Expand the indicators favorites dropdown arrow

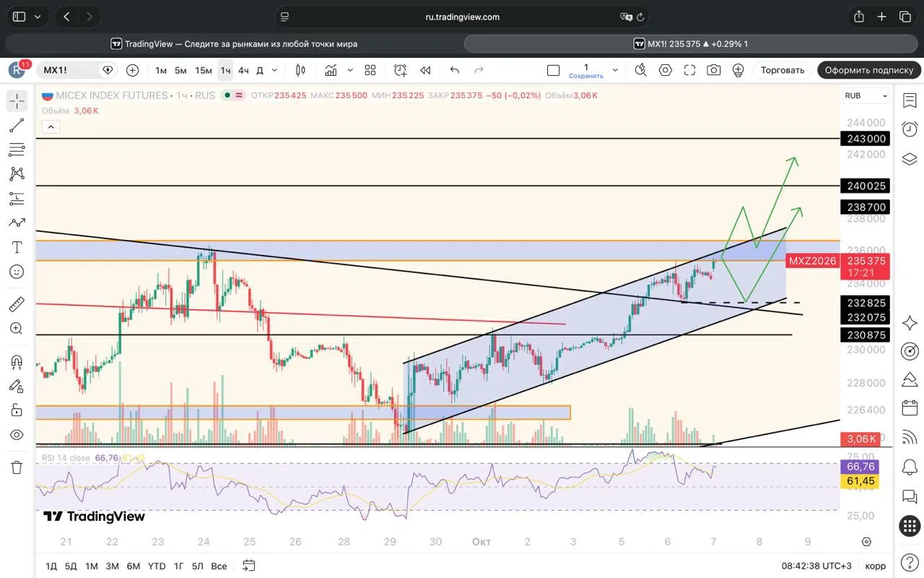tap(350, 70)
